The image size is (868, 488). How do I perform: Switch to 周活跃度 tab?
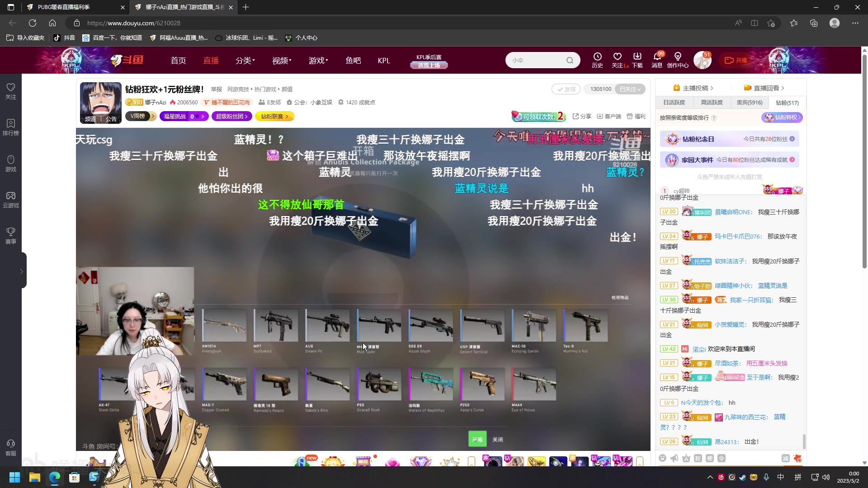click(x=712, y=103)
